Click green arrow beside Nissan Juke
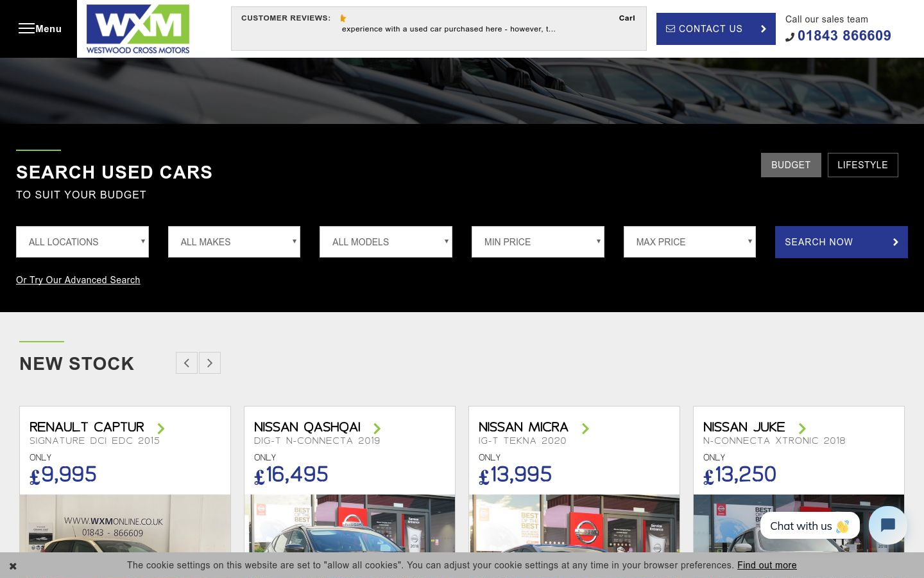This screenshot has width=924, height=578. point(802,428)
